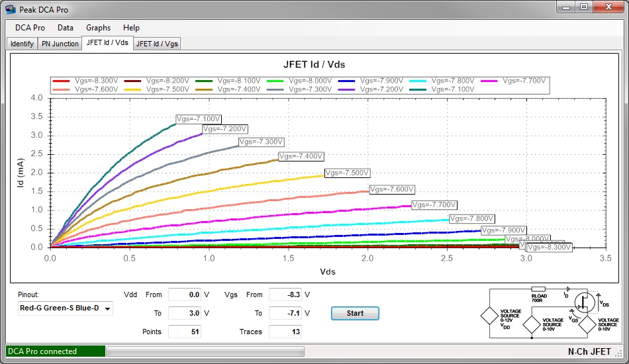The image size is (629, 364).
Task: Click the JFET Id / Vds graph title
Action: click(314, 65)
